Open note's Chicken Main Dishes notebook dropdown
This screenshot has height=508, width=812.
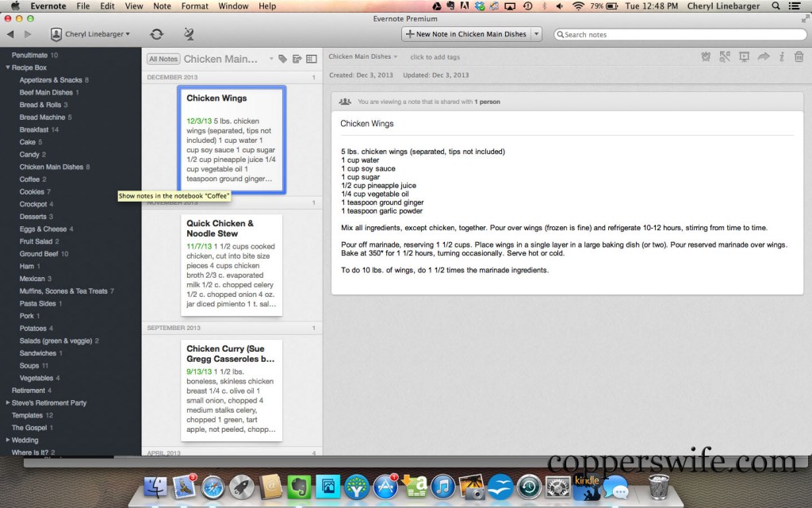[x=363, y=56]
